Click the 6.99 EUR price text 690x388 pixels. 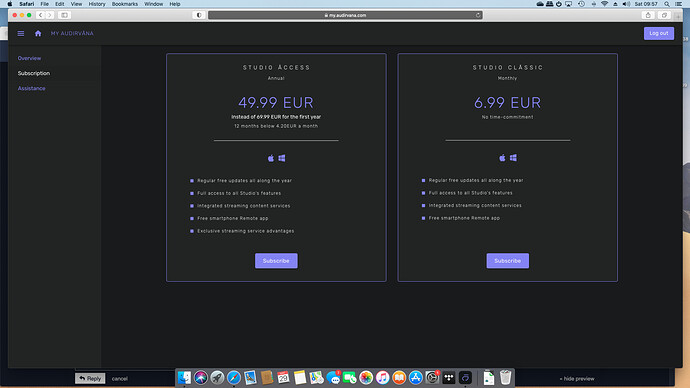(507, 102)
